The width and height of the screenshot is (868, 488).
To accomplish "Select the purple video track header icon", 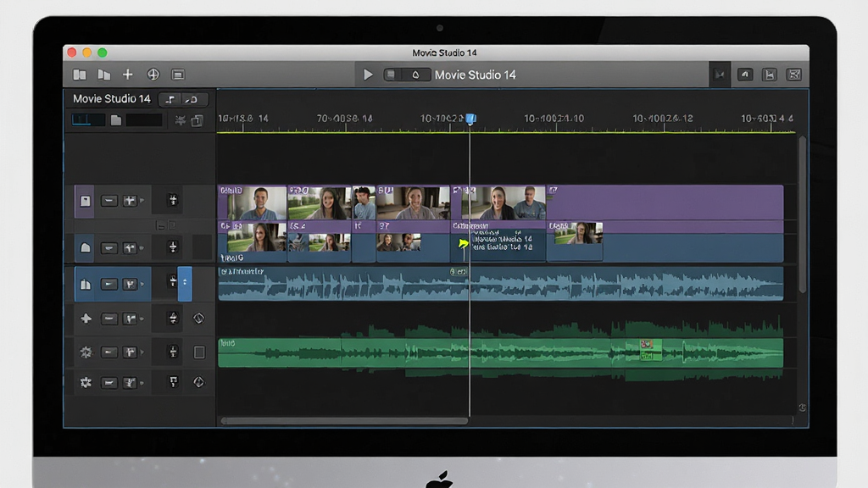I will [x=84, y=201].
